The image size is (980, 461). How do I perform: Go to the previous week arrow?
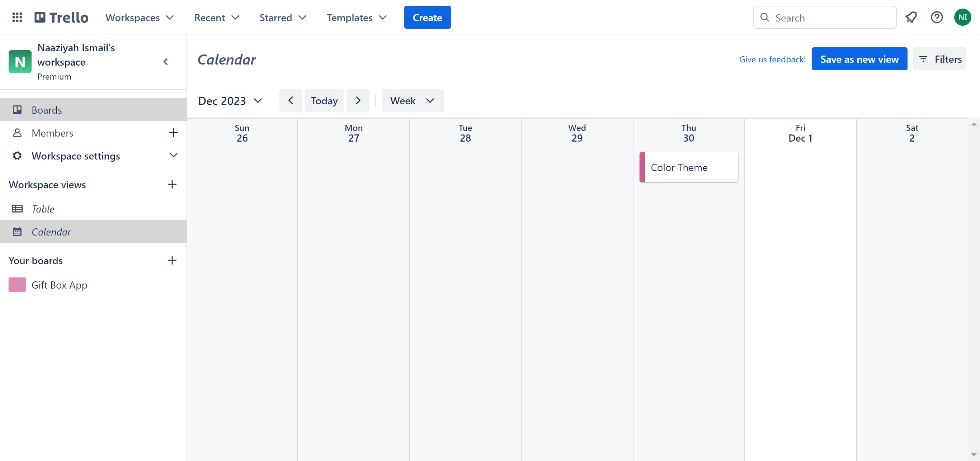(x=291, y=100)
